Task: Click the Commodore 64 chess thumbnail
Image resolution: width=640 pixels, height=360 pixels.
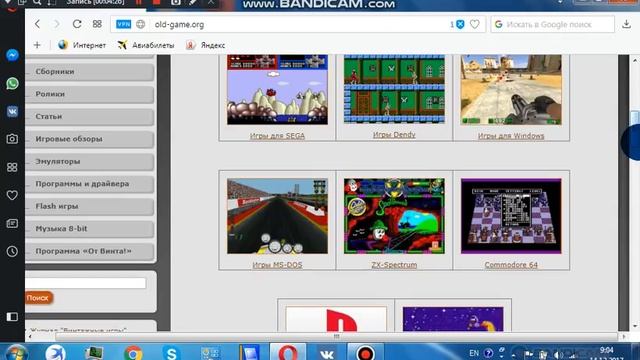Action: (511, 216)
